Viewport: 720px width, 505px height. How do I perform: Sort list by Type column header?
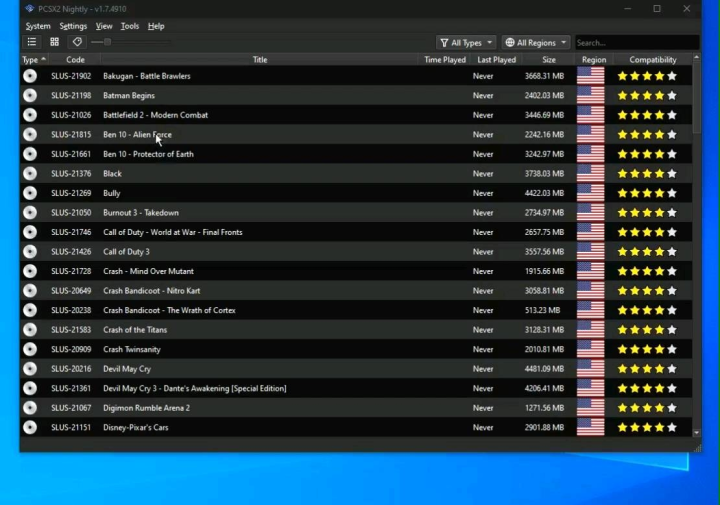(33, 60)
